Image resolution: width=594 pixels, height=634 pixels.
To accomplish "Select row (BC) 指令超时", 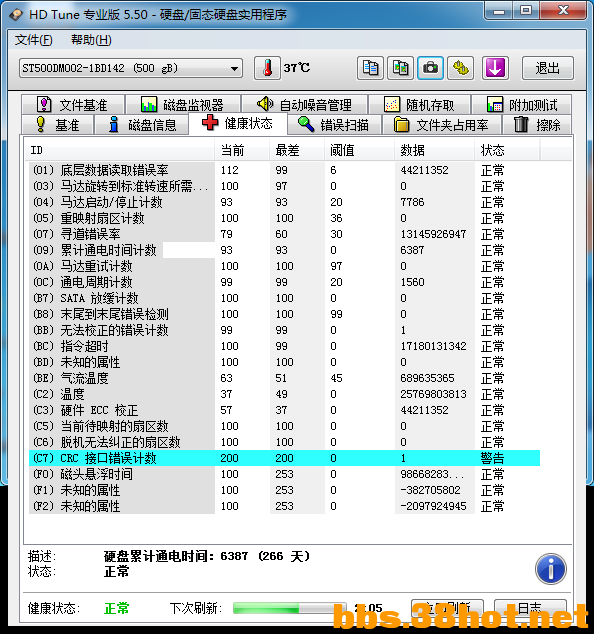I will pyautogui.click(x=284, y=346).
